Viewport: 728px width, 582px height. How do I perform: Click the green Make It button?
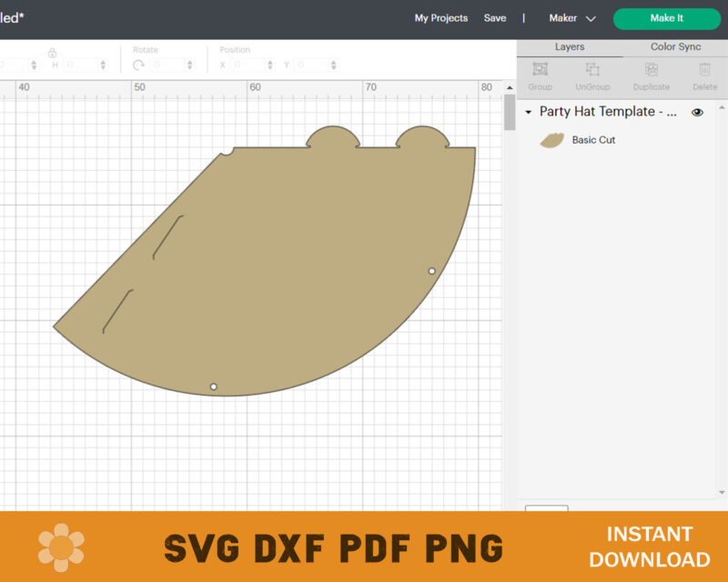pyautogui.click(x=666, y=18)
